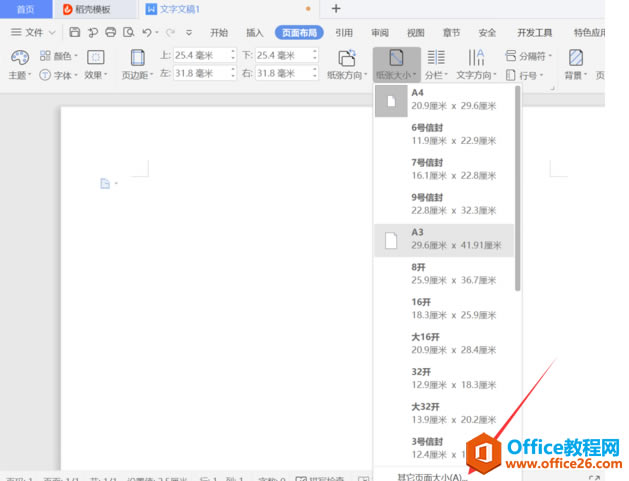Click the export-to-PDF icon next to Save
This screenshot has width=629, height=481.
[93, 32]
